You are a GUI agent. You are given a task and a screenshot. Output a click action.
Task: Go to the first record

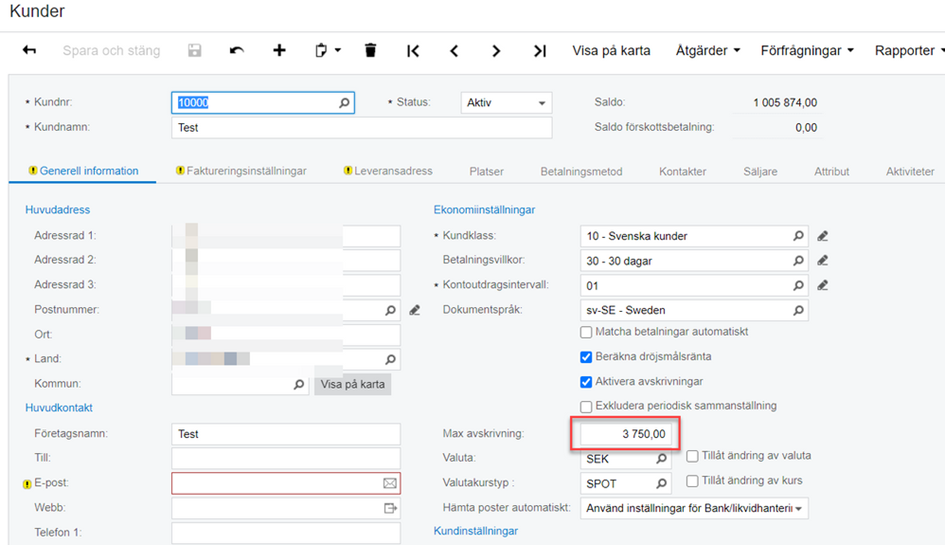coord(412,51)
